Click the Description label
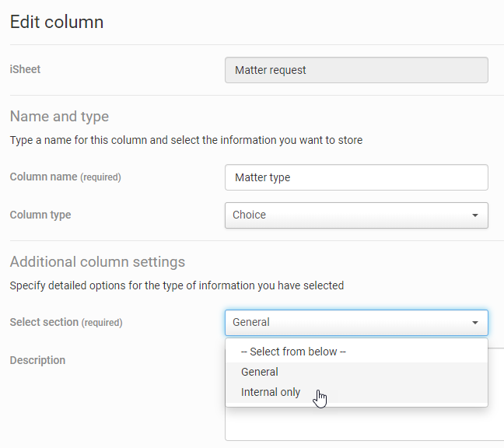 pos(37,360)
